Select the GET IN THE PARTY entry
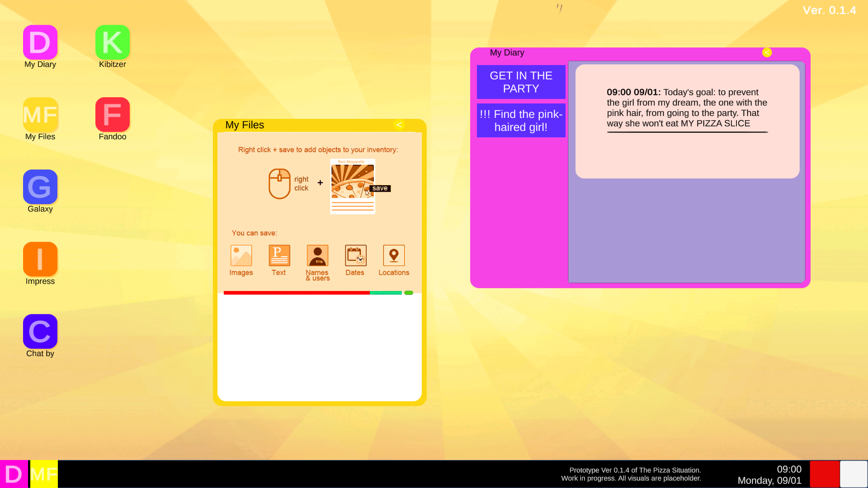868x488 pixels. 521,82
